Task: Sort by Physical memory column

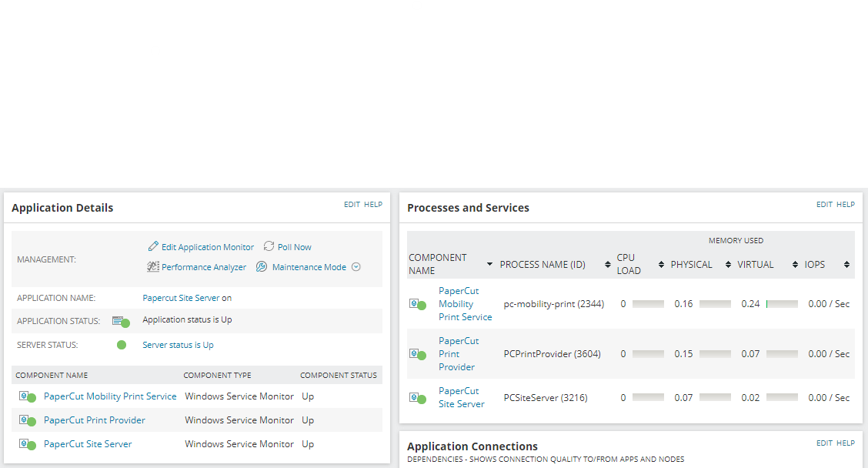Action: point(728,265)
